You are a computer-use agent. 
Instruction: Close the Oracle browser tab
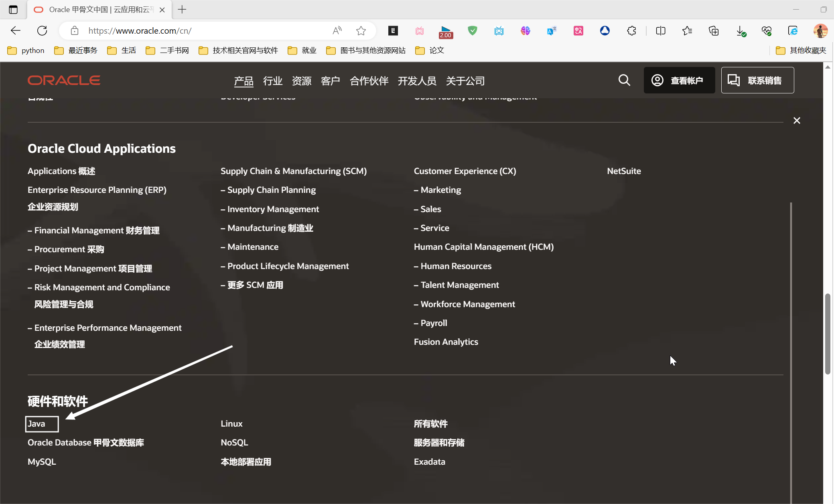[162, 10]
